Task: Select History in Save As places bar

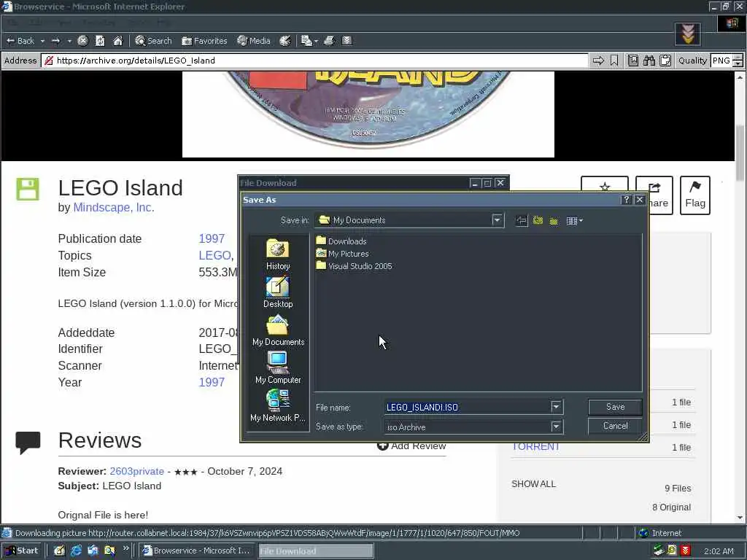Action: (278, 254)
